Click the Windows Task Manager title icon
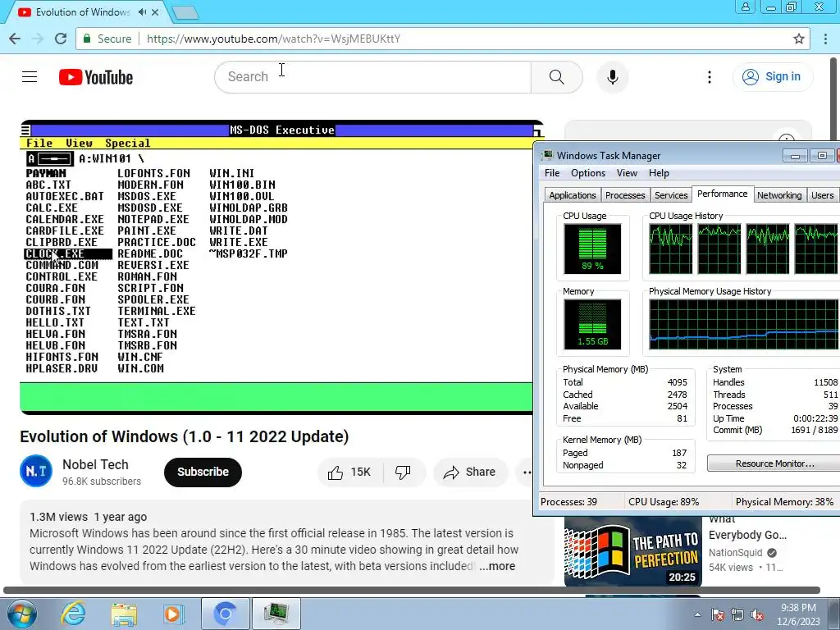Viewport: 840px width, 630px height. tap(547, 155)
